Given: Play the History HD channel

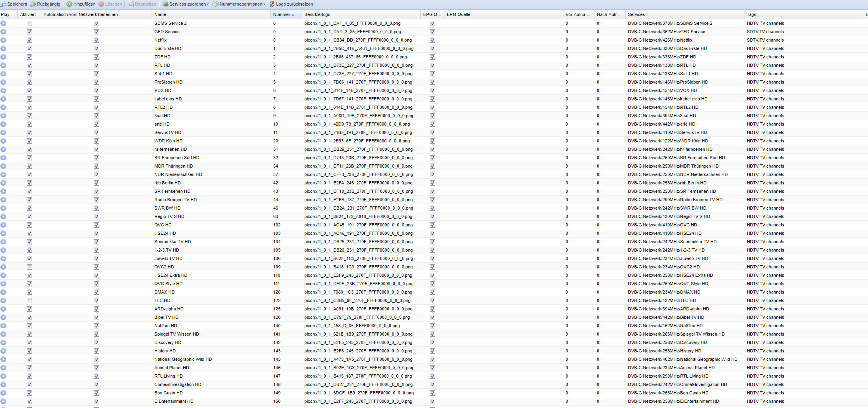Looking at the screenshot, I should [x=3, y=351].
